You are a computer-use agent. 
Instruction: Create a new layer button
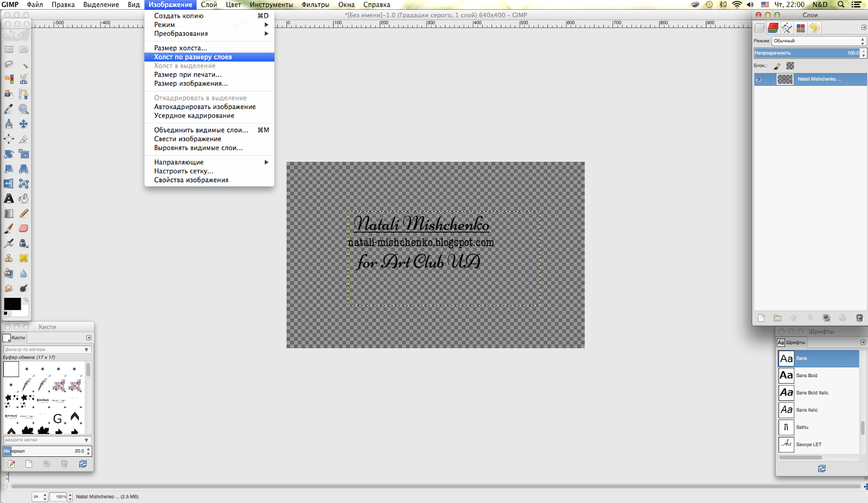point(761,318)
